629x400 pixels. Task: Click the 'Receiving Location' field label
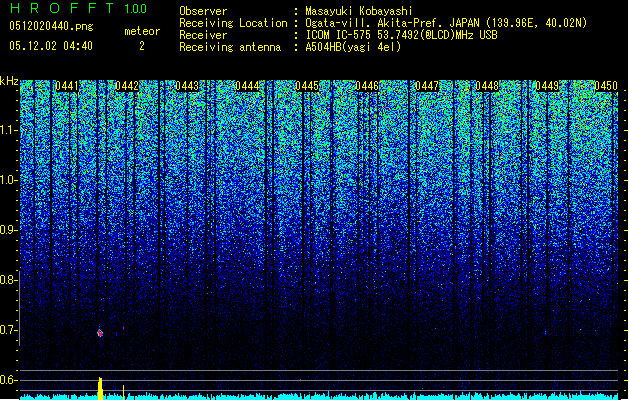[233, 23]
